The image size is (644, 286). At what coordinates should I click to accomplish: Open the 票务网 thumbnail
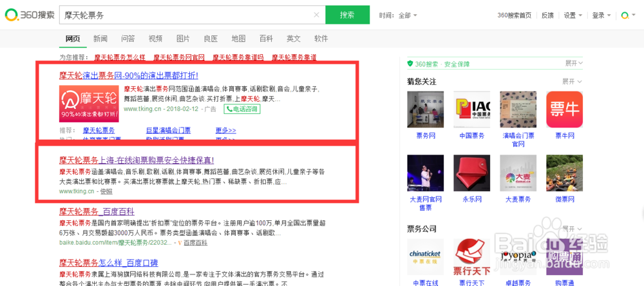(x=425, y=110)
